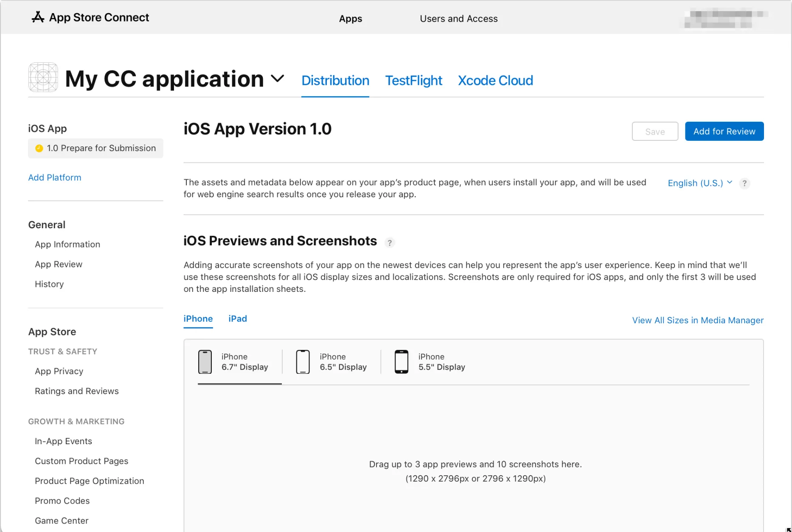Viewport: 792px width, 532px height.
Task: Click the iOS App sidebar heading
Action: click(48, 129)
